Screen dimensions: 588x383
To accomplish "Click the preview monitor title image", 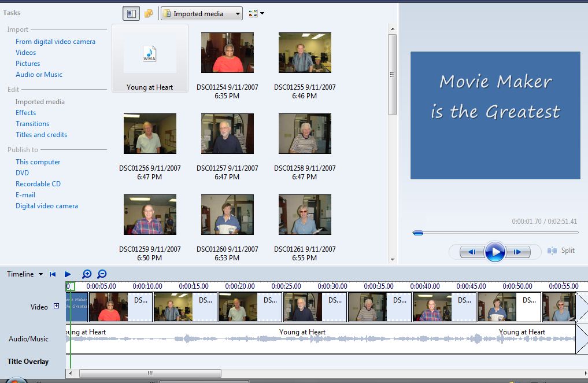I will click(495, 115).
